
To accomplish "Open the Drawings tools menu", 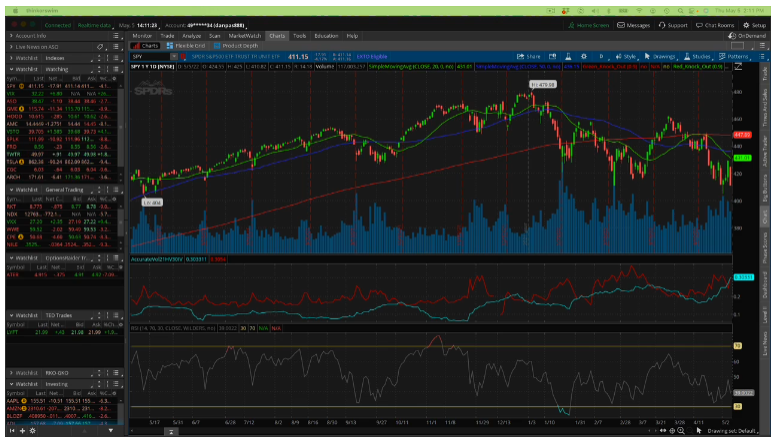I will pos(660,57).
